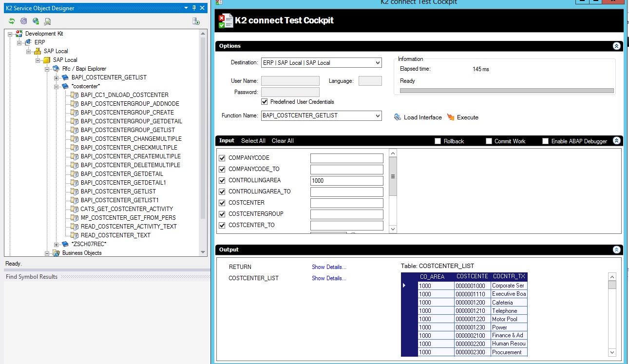Click Show Details next to RETURN

329,267
